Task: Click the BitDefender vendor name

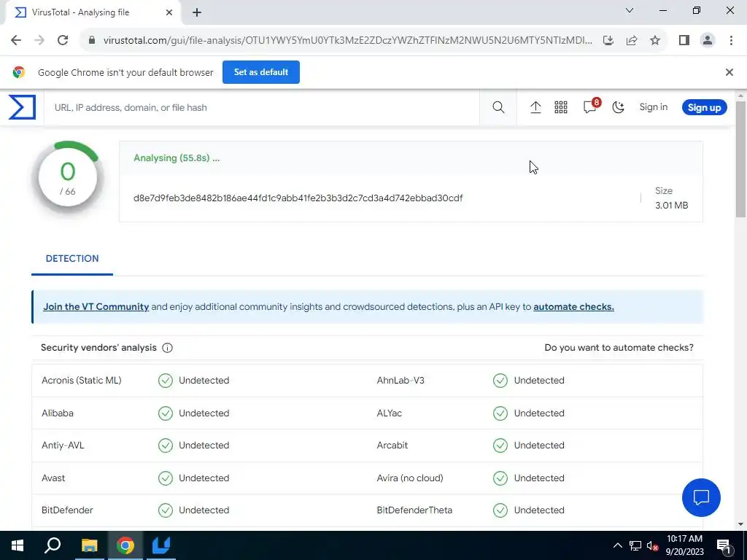Action: pyautogui.click(x=67, y=510)
